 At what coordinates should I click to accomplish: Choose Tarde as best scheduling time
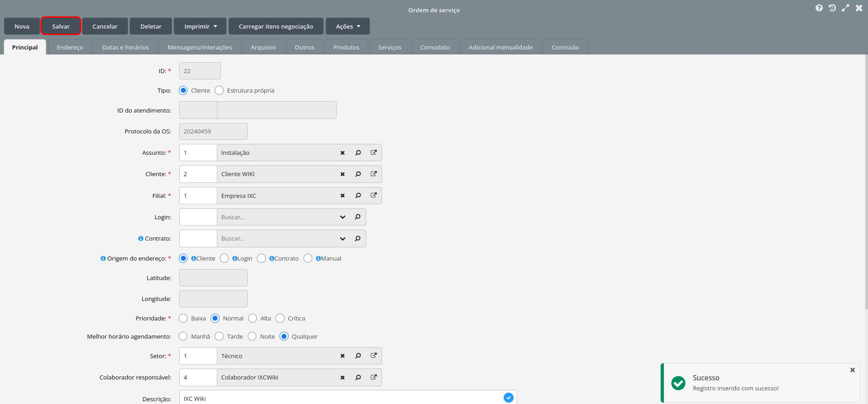coord(219,336)
